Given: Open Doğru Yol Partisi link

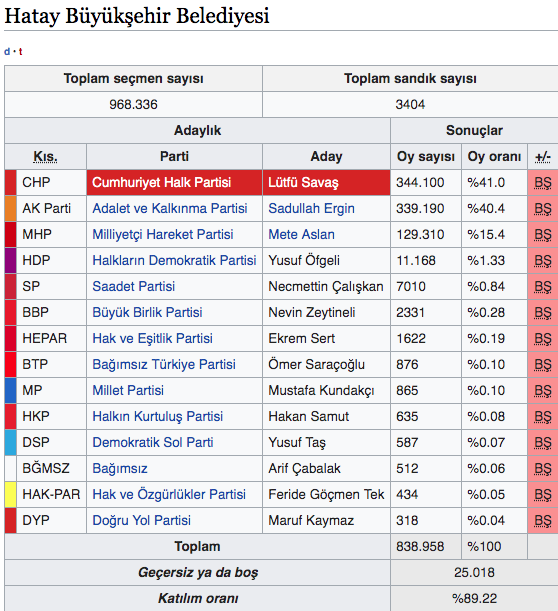Looking at the screenshot, I should tap(141, 520).
